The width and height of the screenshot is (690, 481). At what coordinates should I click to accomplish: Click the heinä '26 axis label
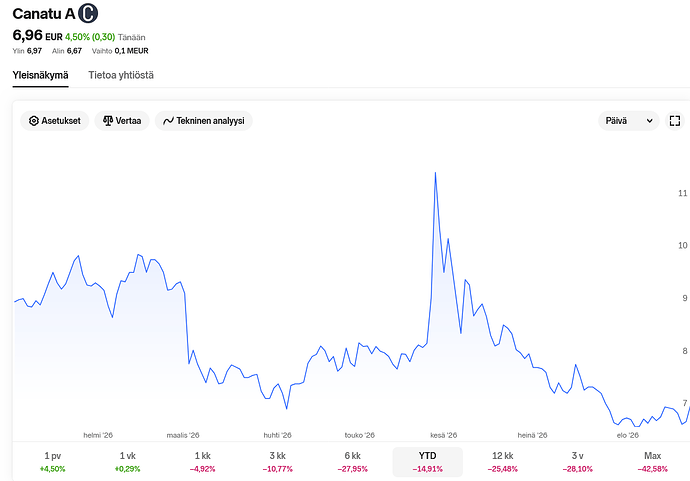532,435
